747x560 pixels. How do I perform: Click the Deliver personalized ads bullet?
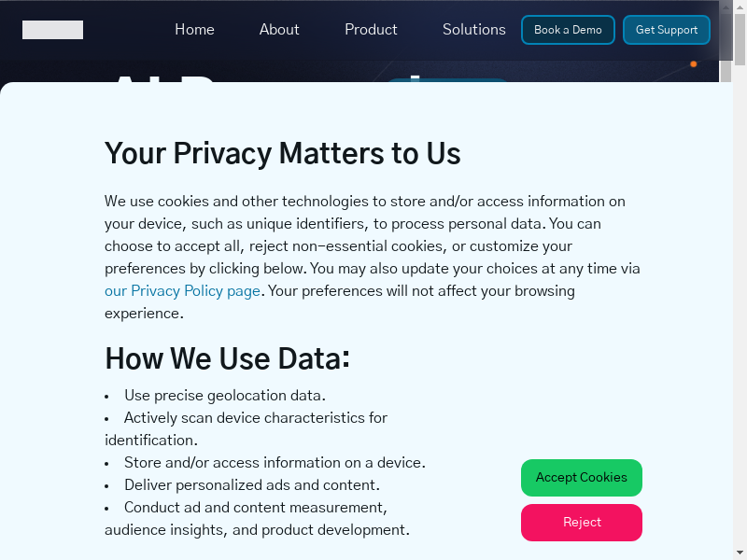tap(251, 485)
